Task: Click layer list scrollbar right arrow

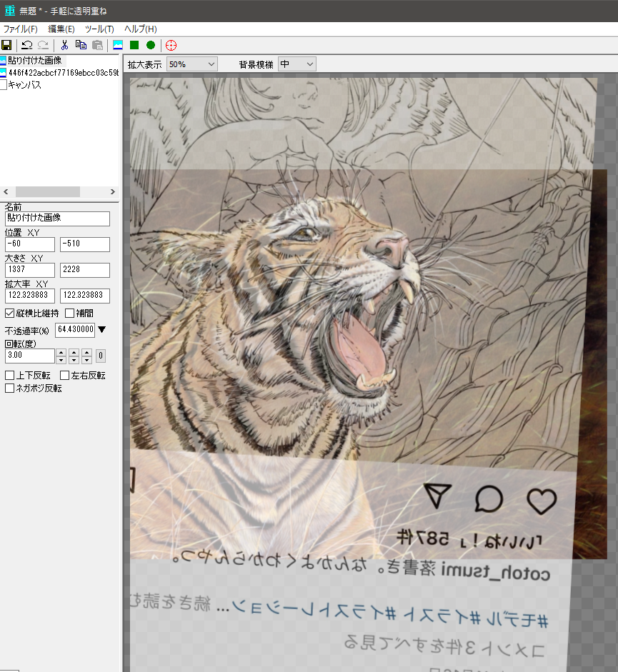Action: tap(113, 192)
